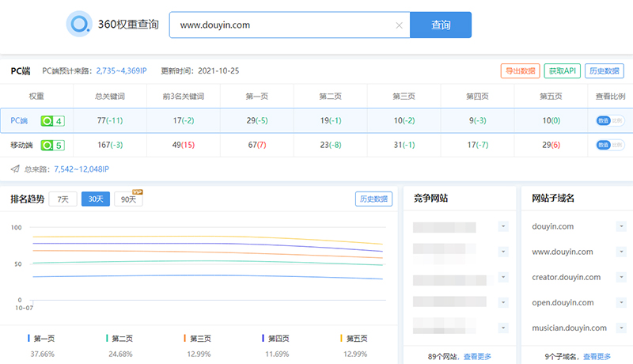Click the 第五页 chart legend entry
Viewport: 633px width, 364px height.
[354, 339]
